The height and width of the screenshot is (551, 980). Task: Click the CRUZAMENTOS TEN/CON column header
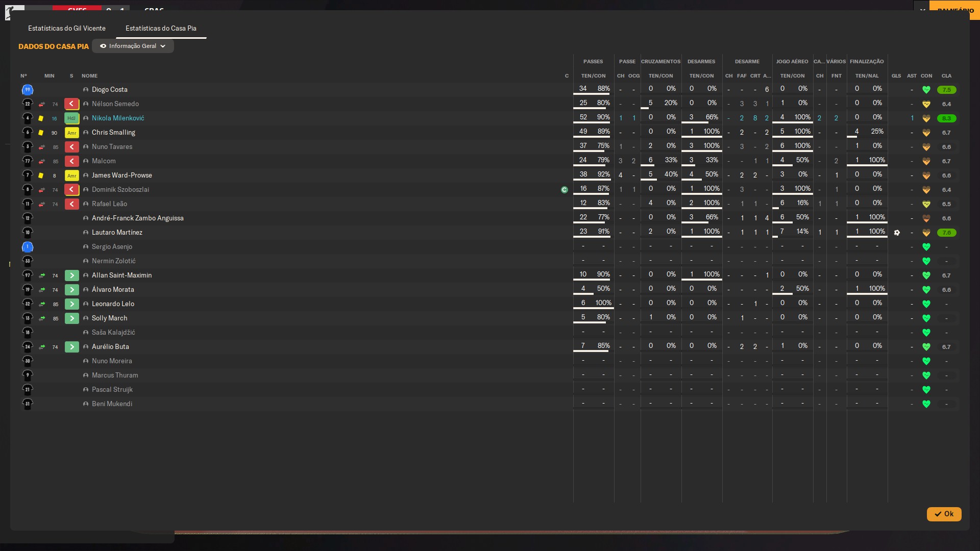coord(660,76)
